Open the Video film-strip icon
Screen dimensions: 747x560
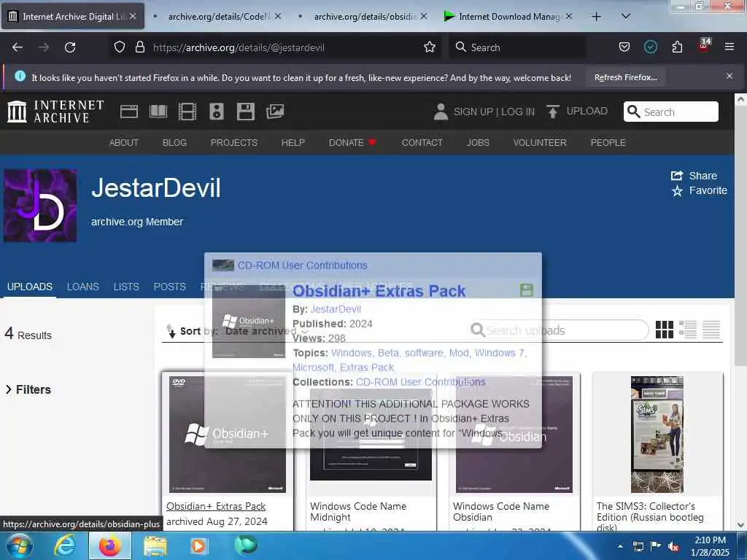[187, 112]
